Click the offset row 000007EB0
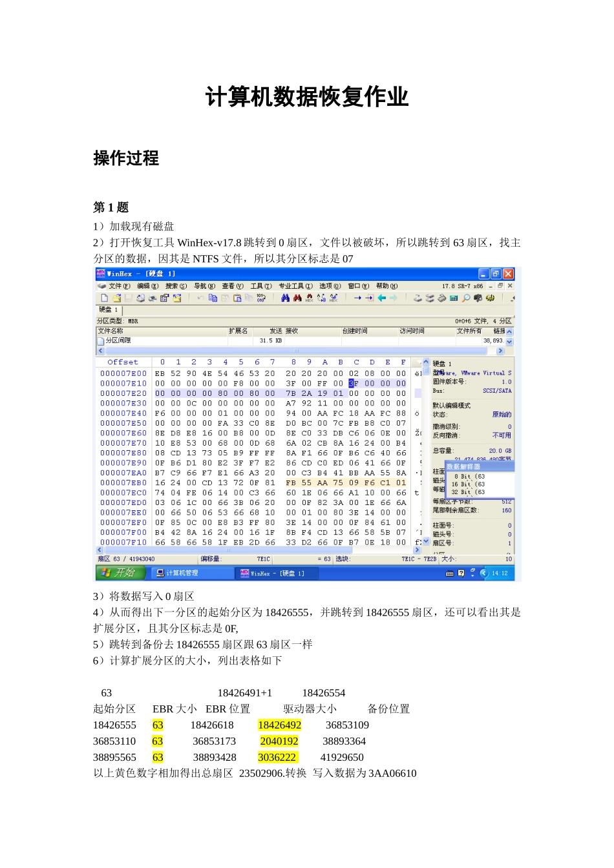The width and height of the screenshot is (614, 868). tap(123, 482)
